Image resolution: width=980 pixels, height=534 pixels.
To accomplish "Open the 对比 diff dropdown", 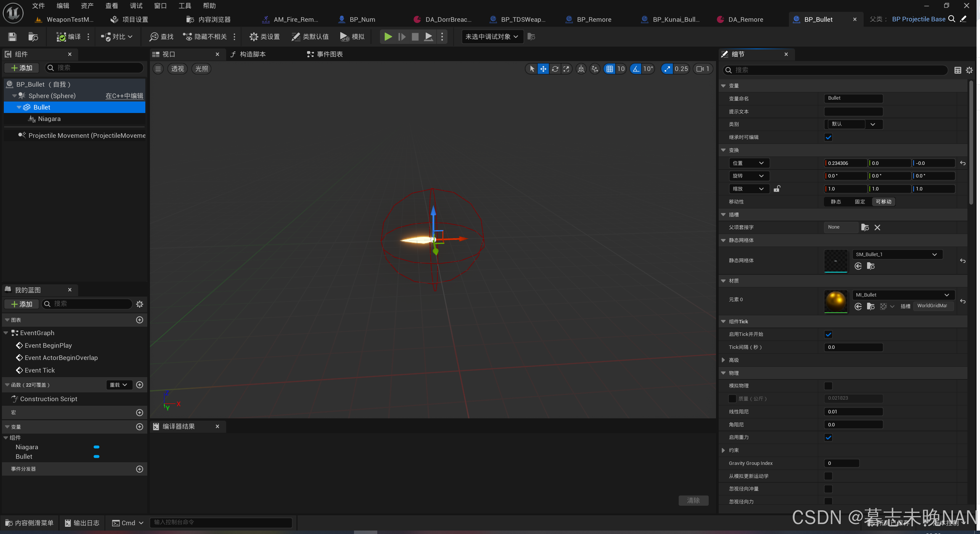I will tap(117, 37).
